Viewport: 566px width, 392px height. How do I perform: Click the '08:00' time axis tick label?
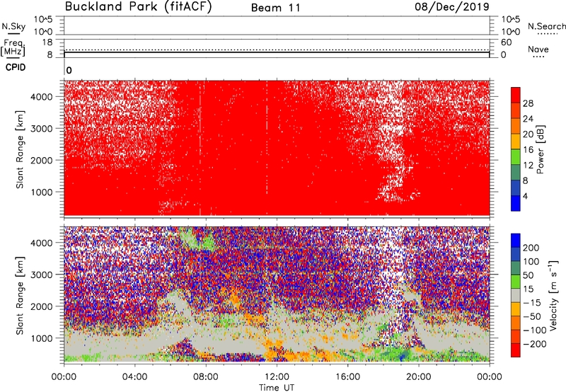(206, 377)
